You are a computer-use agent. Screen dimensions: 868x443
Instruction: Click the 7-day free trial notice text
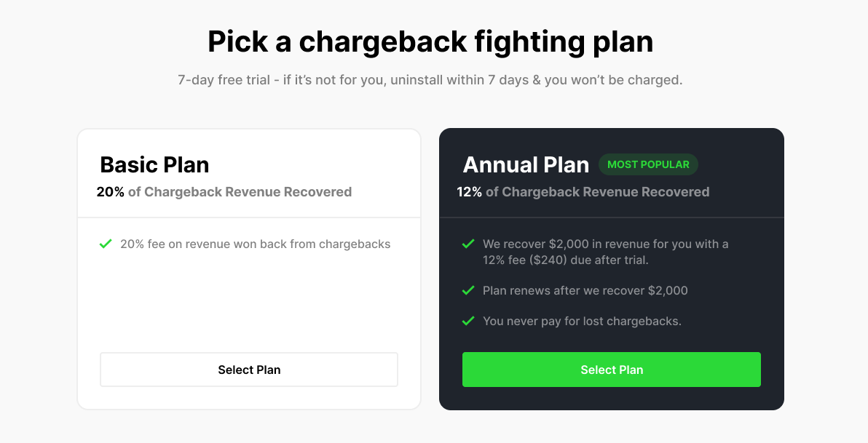click(430, 79)
